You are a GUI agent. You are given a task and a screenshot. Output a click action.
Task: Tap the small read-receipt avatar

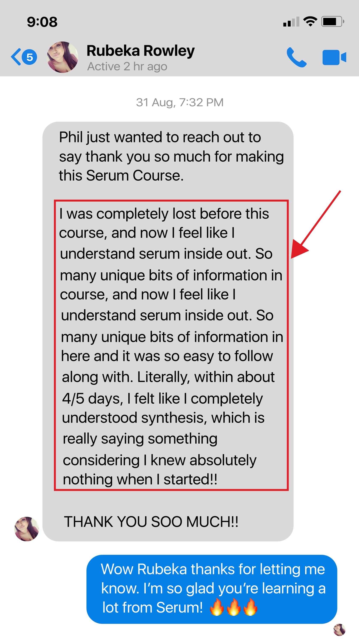tap(339, 629)
